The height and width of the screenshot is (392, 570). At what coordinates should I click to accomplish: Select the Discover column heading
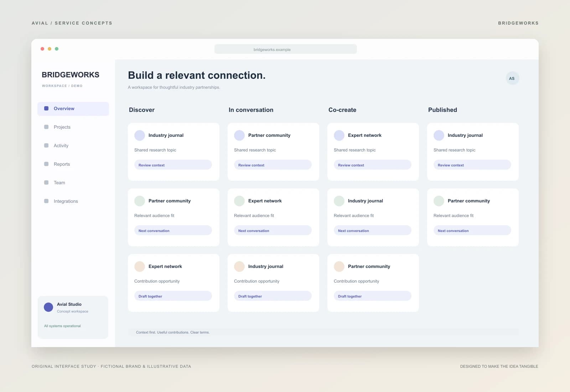(x=142, y=110)
